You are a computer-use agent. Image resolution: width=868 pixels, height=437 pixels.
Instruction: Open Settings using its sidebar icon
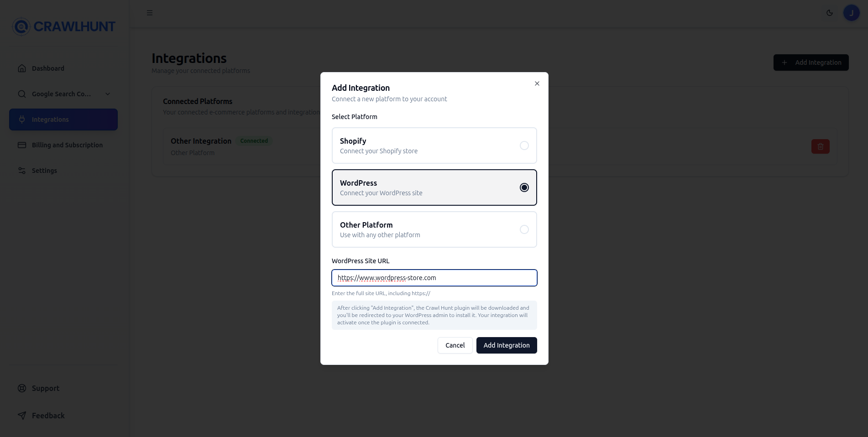(21, 170)
